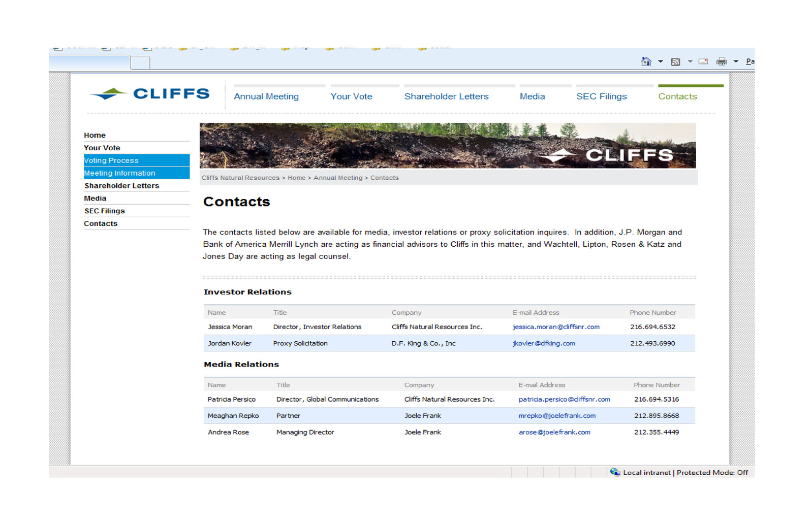Image resolution: width=812 pixels, height=525 pixels.
Task: Click the Cliffs logo in the header
Action: coord(149,93)
